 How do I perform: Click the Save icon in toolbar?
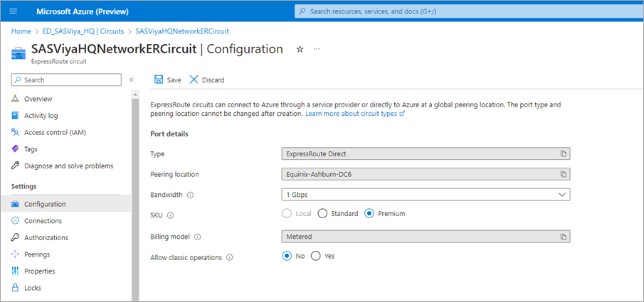pos(158,80)
